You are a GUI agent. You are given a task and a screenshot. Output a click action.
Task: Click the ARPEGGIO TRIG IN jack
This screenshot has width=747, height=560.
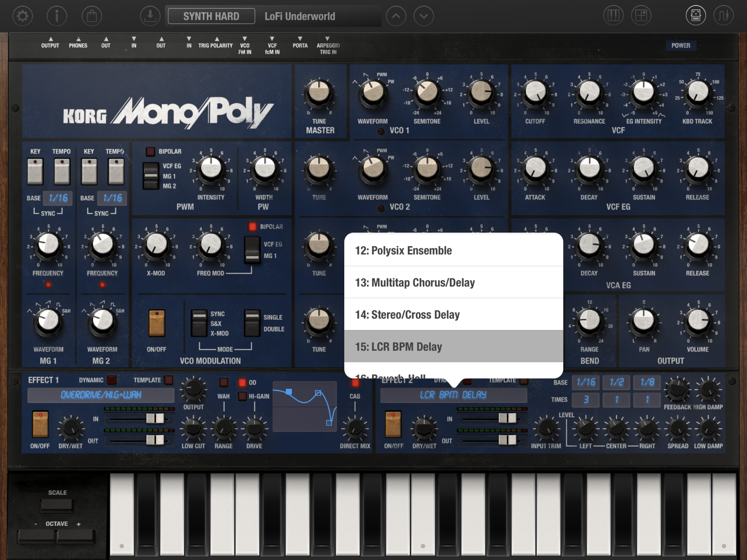coord(328,46)
